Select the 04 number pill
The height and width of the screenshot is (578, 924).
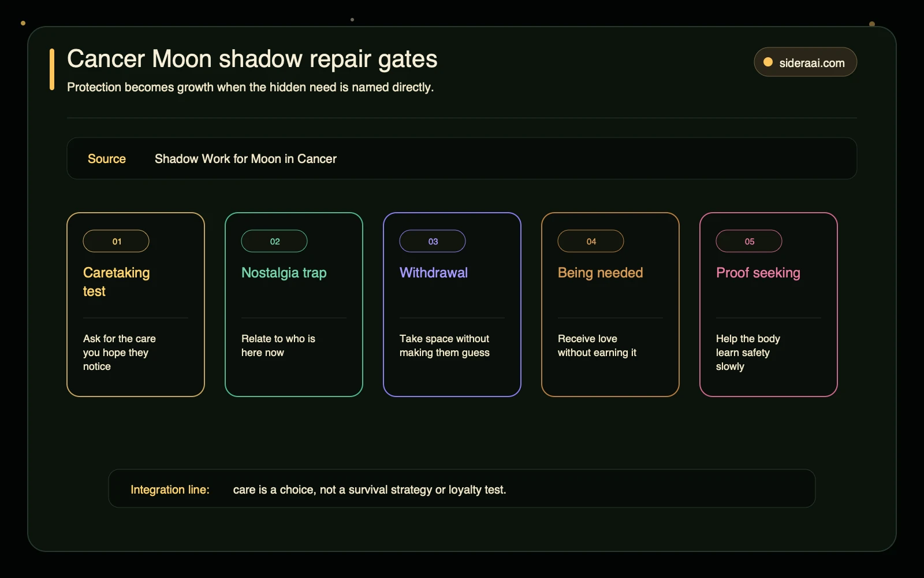pos(591,241)
